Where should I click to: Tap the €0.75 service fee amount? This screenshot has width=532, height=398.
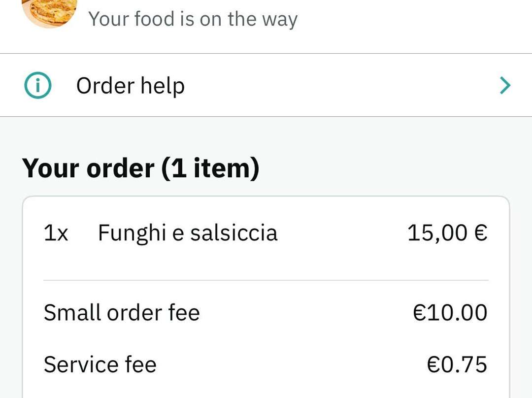[457, 365]
